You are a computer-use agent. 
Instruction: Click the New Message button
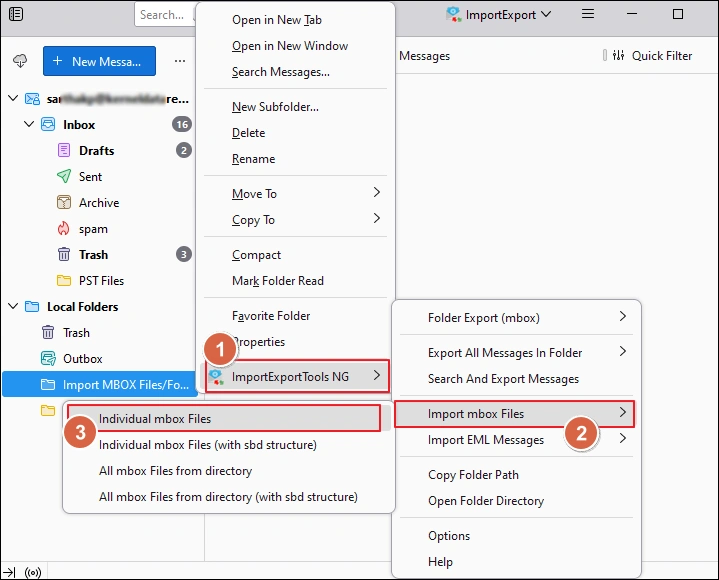click(x=99, y=61)
